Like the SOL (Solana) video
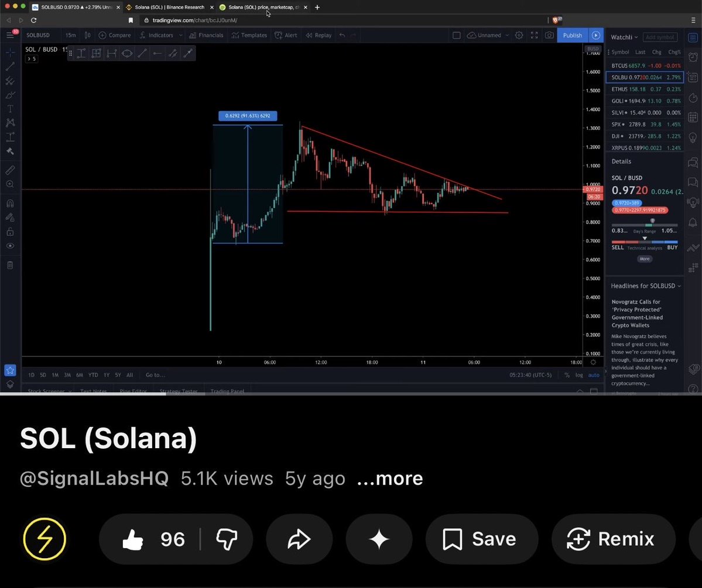The image size is (702, 588). 153,539
